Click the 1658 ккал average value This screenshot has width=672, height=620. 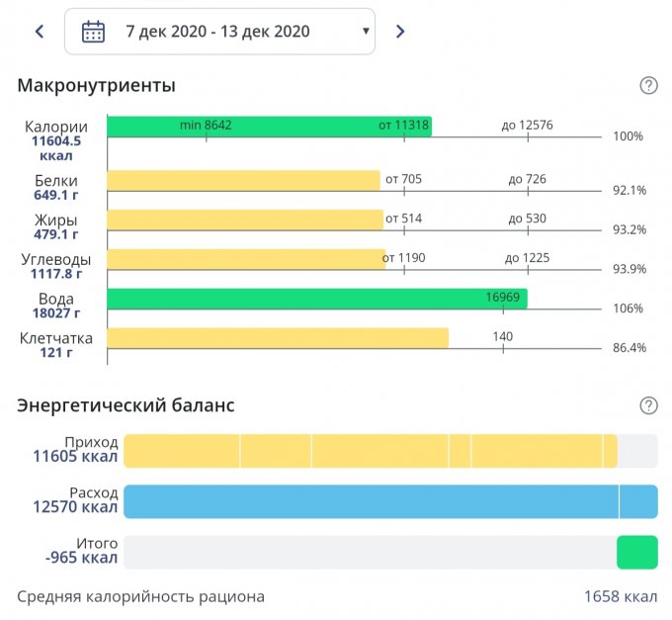pyautogui.click(x=620, y=597)
